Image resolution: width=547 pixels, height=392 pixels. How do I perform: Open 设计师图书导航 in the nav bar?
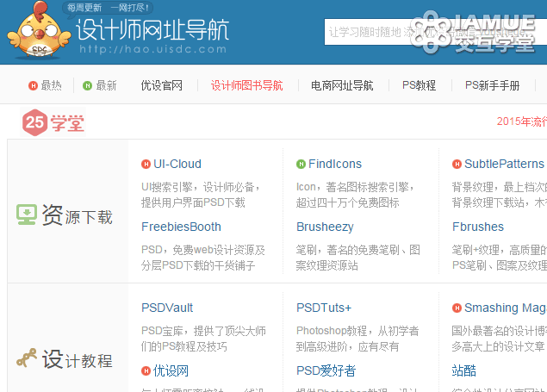246,85
